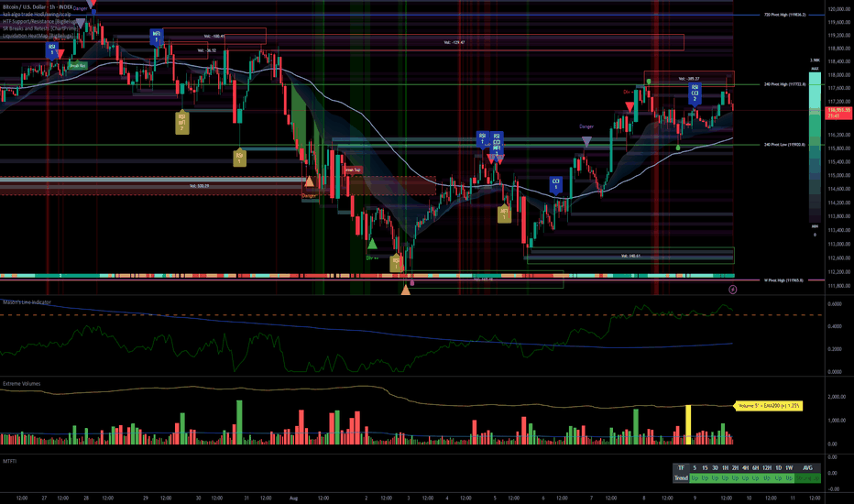Click the yellow highlighted volume bar
Screen dimensions: 854x504
point(688,424)
